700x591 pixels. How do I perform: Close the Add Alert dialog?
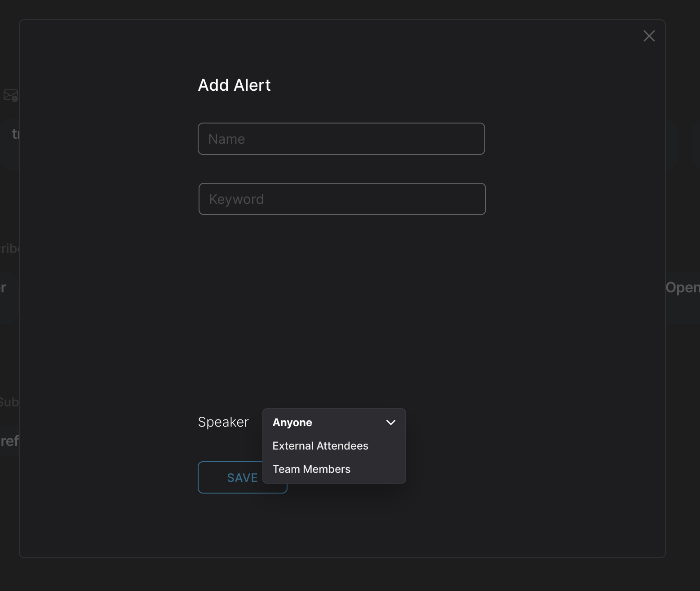click(649, 36)
